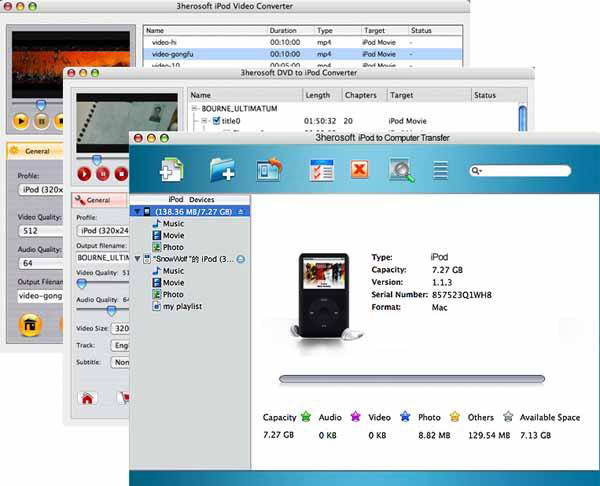Select video-hi row in iPod Video Converter
The image size is (600, 486).
pyautogui.click(x=303, y=42)
